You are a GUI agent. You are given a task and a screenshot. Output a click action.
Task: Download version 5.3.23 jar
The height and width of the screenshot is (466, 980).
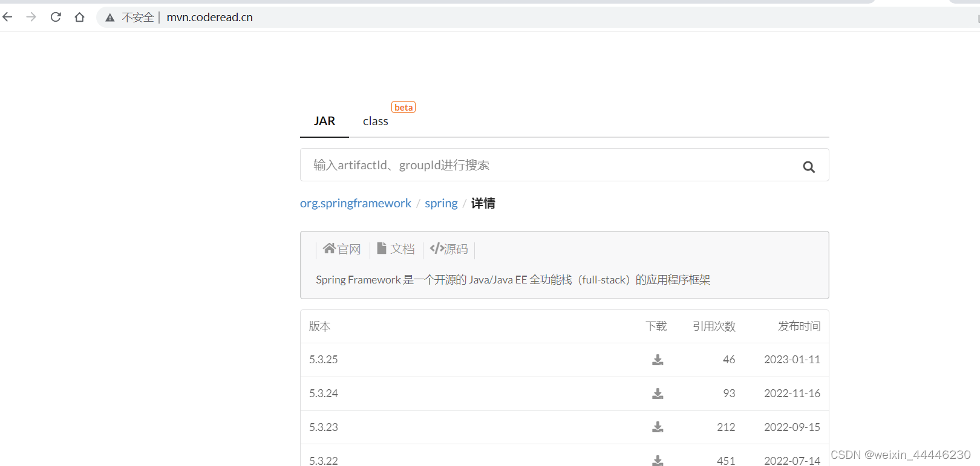click(658, 427)
